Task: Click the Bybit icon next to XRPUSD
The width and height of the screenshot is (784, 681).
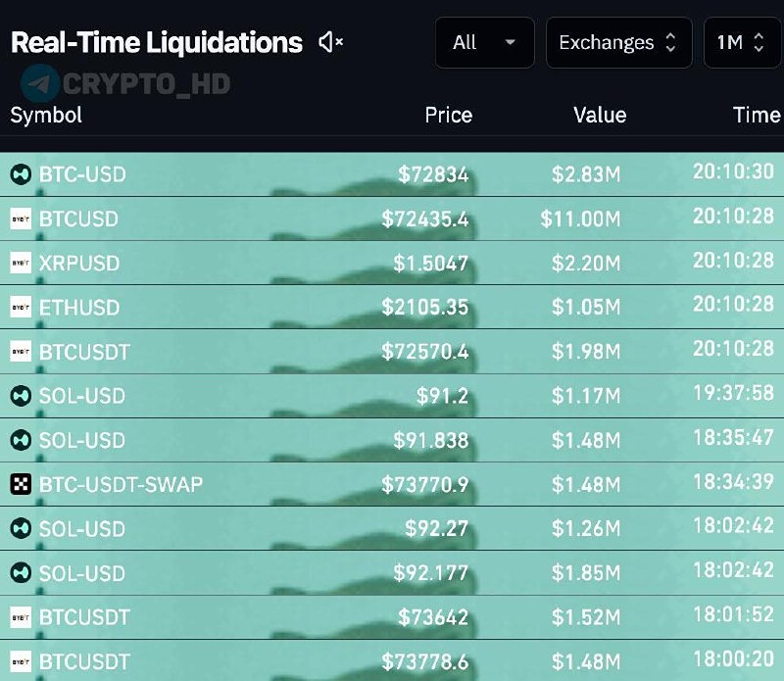Action: 20,263
